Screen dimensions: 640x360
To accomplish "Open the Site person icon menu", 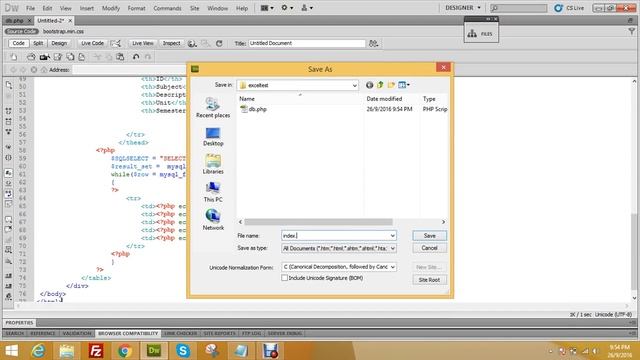I will click(307, 8).
